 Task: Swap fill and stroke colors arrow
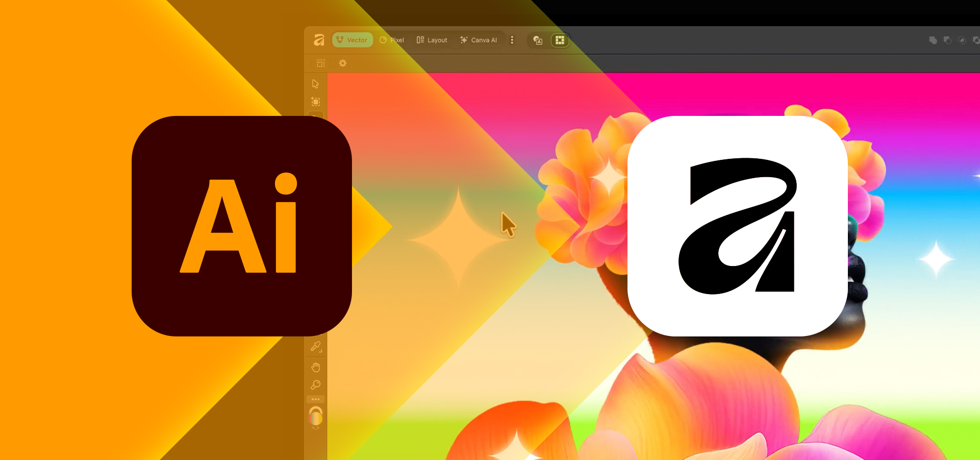click(316, 428)
